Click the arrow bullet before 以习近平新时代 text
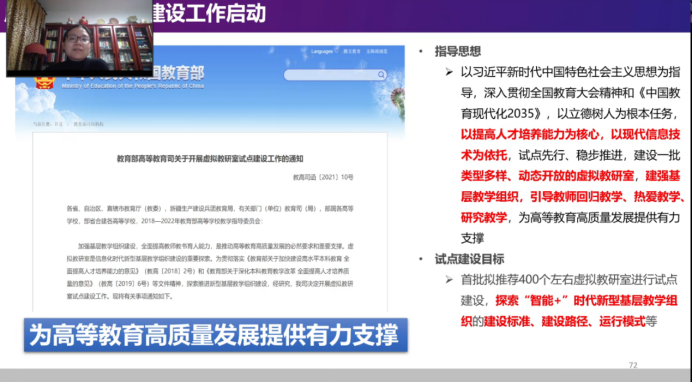The width and height of the screenshot is (693, 382). point(449,72)
